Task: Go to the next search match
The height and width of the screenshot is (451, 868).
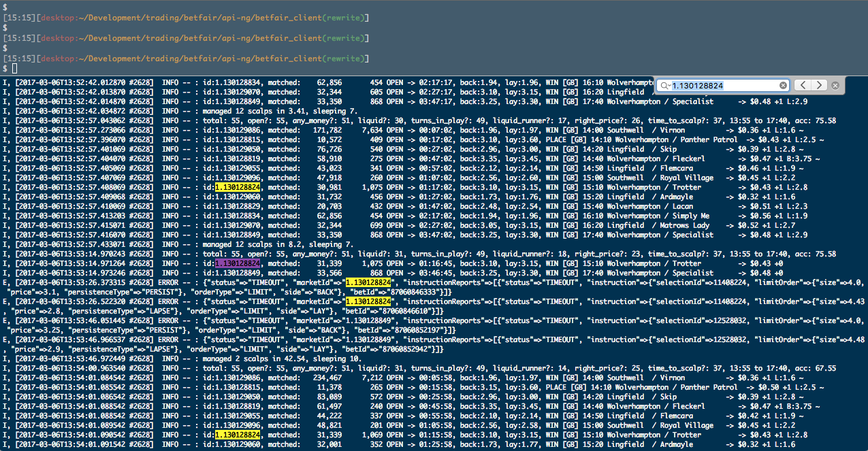Action: pos(819,86)
